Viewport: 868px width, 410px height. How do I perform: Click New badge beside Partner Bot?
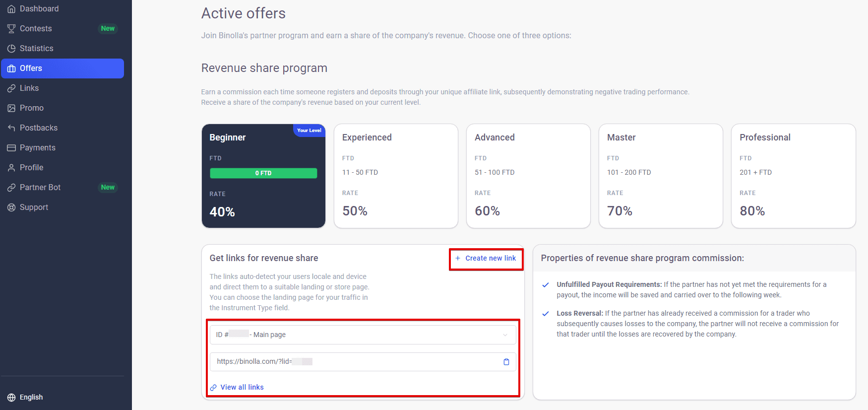pyautogui.click(x=108, y=188)
